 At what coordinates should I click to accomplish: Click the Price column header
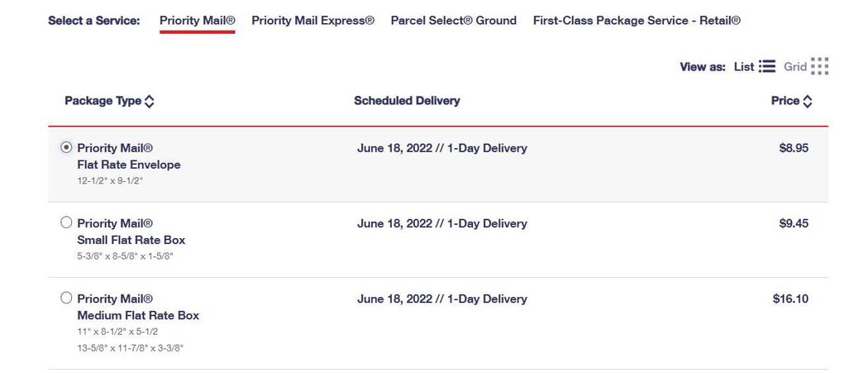tap(785, 101)
